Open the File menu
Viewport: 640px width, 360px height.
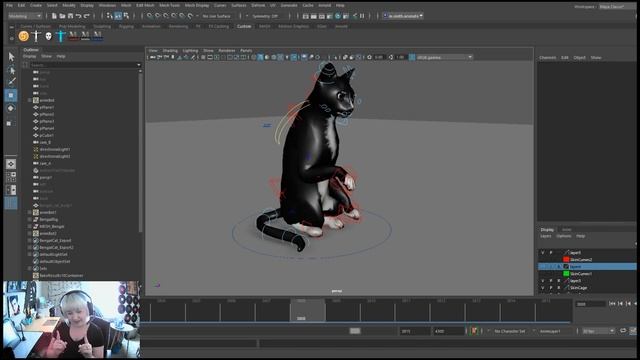9,5
